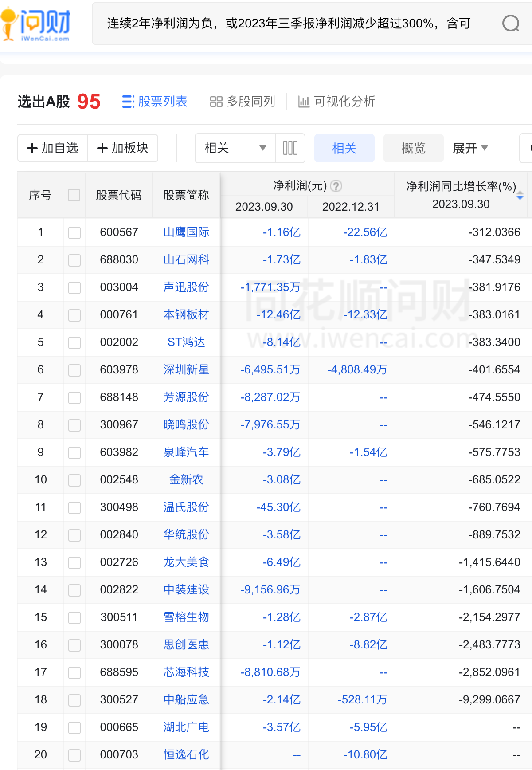Open the 相关 dropdown selector
Screen dimensions: 532x770
(x=235, y=148)
